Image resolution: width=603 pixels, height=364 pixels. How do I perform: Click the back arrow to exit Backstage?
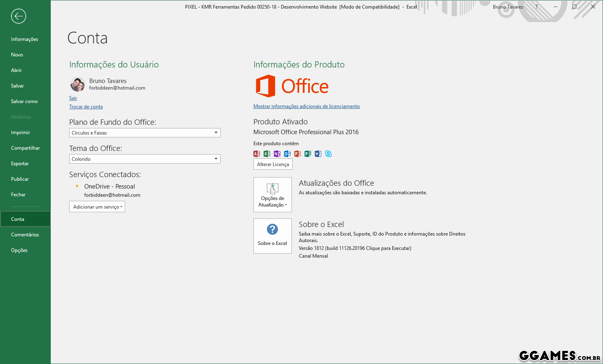(x=19, y=16)
